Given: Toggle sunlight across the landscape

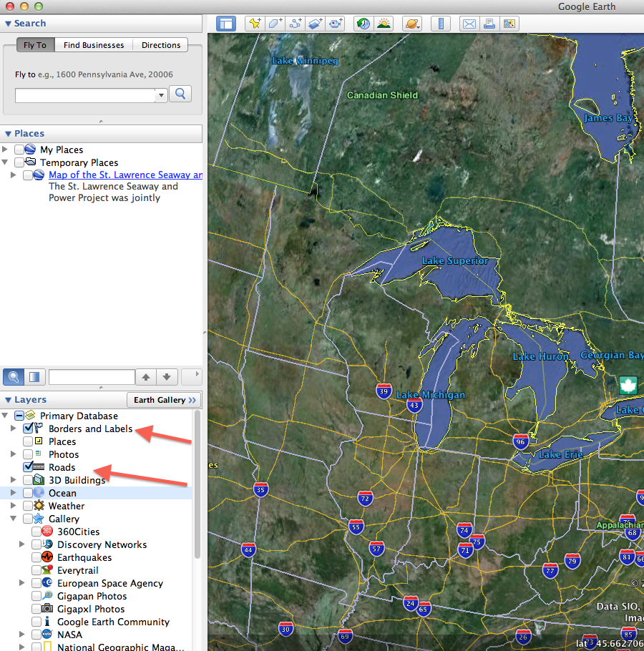Looking at the screenshot, I should pos(384,24).
